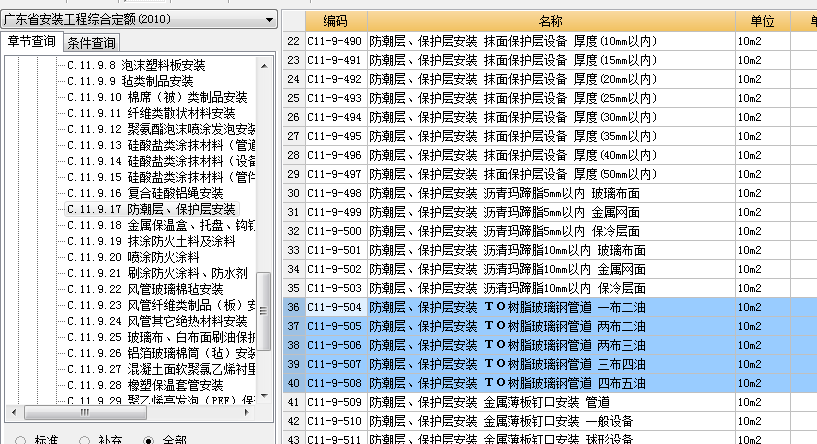
Task: Select tree item C.11.9.20 喷涂防火涂料
Action: (133, 257)
